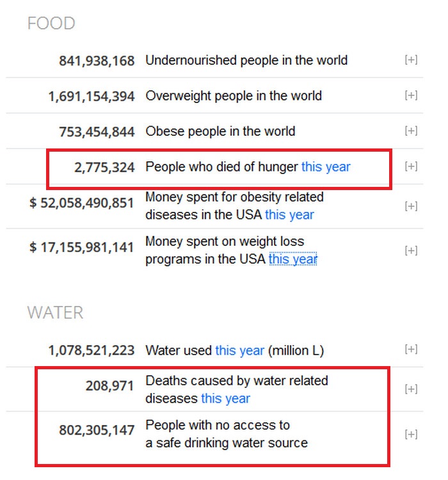448x480 pixels.
Task: Expand the weight loss programs spending row
Action: (411, 250)
